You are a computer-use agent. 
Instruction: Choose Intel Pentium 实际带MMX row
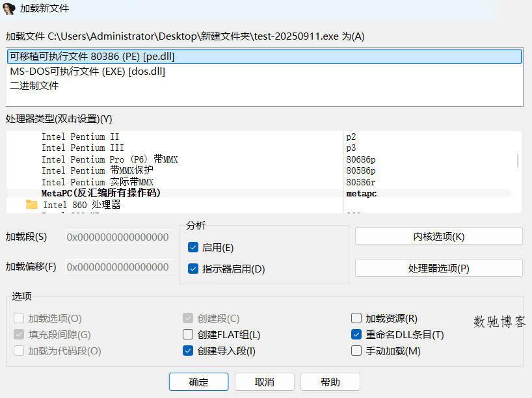coord(98,182)
